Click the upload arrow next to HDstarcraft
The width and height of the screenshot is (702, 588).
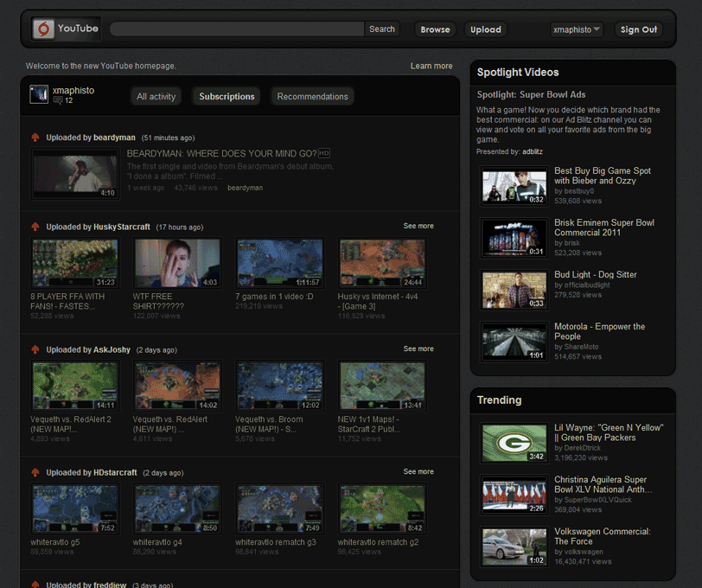tap(35, 472)
